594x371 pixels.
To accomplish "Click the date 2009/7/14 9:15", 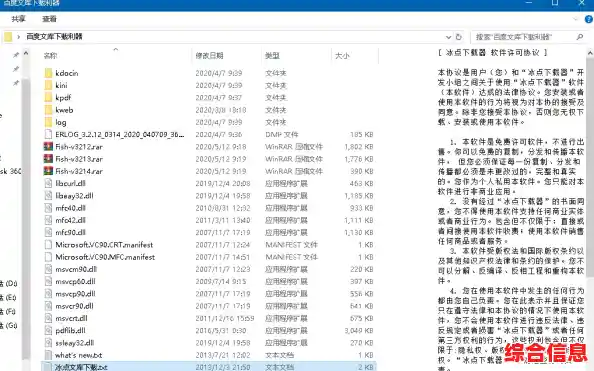I will click(221, 281).
